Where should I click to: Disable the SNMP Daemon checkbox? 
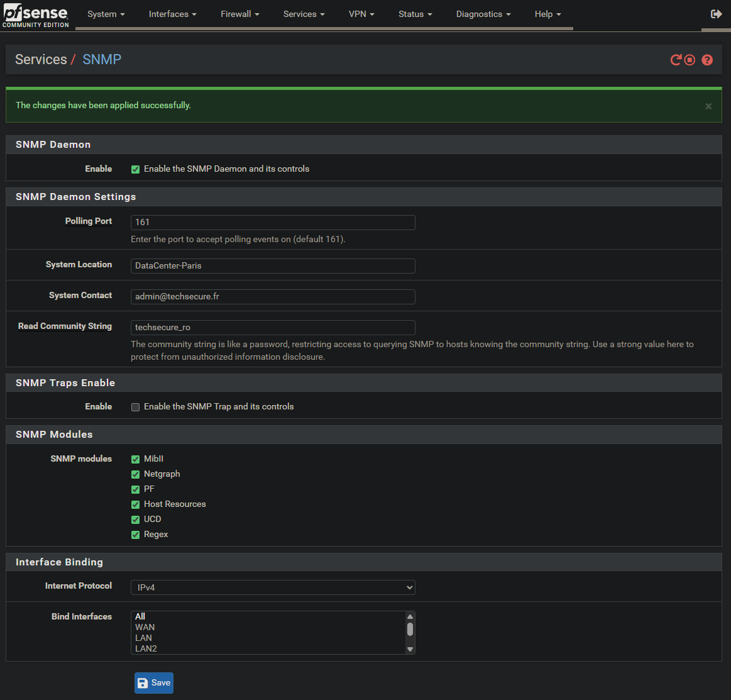[135, 169]
